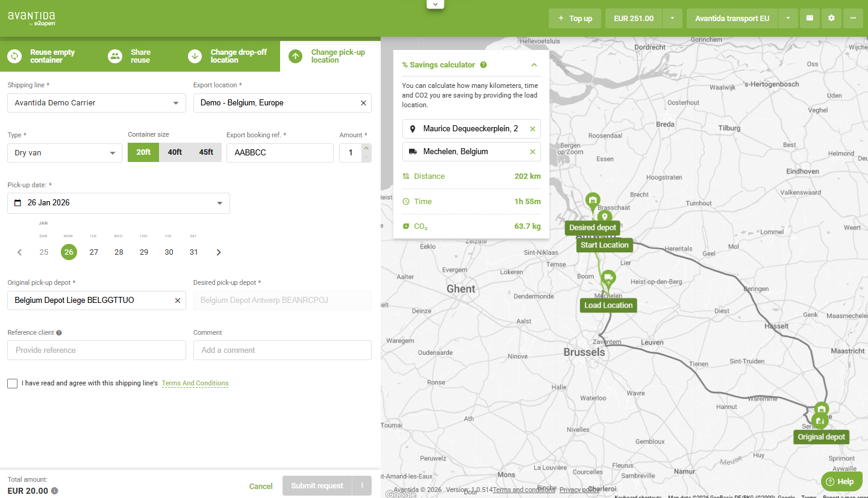Open footer Privacy policy link
This screenshot has height=498, width=868.
point(579,490)
